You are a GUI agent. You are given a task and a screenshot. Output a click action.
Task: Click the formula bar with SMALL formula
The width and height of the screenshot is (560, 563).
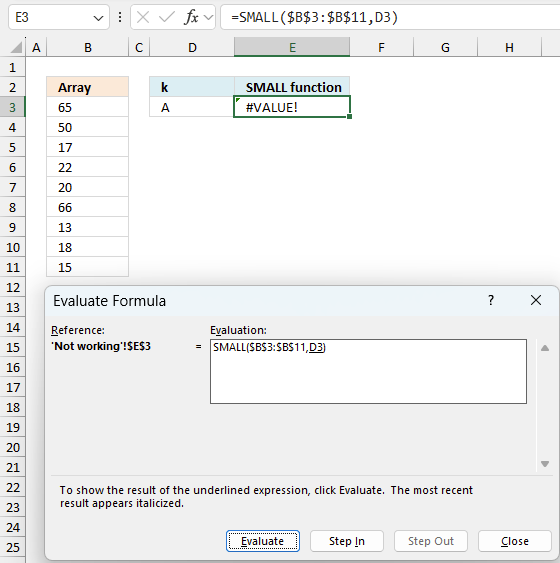[390, 17]
